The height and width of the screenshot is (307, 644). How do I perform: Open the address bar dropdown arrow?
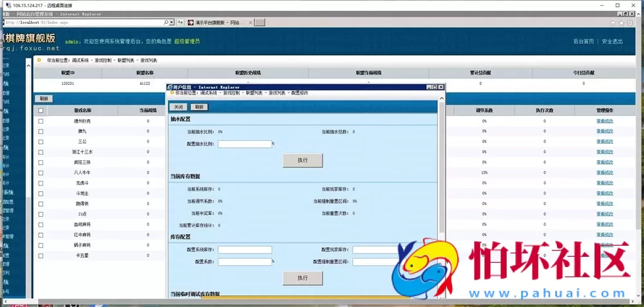[172, 22]
